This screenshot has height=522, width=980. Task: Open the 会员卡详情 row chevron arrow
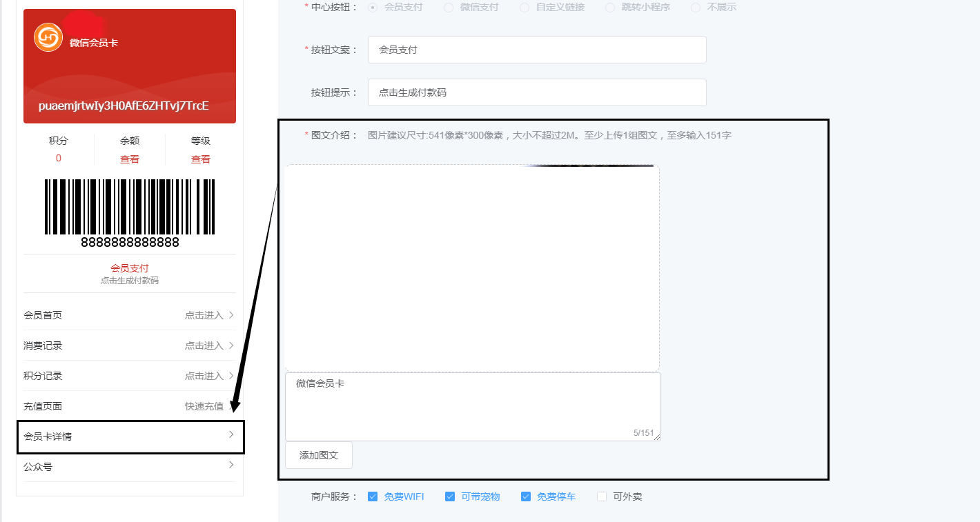(231, 434)
